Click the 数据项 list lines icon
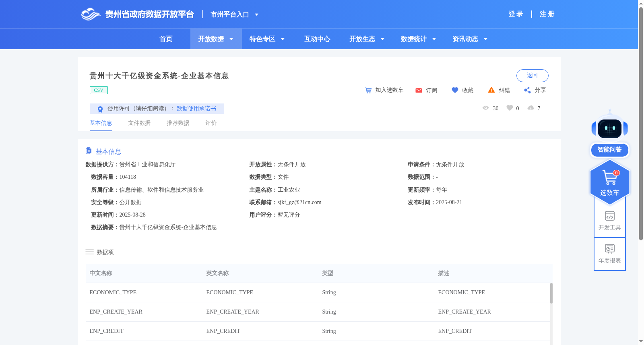Image resolution: width=644 pixels, height=345 pixels. coord(89,252)
